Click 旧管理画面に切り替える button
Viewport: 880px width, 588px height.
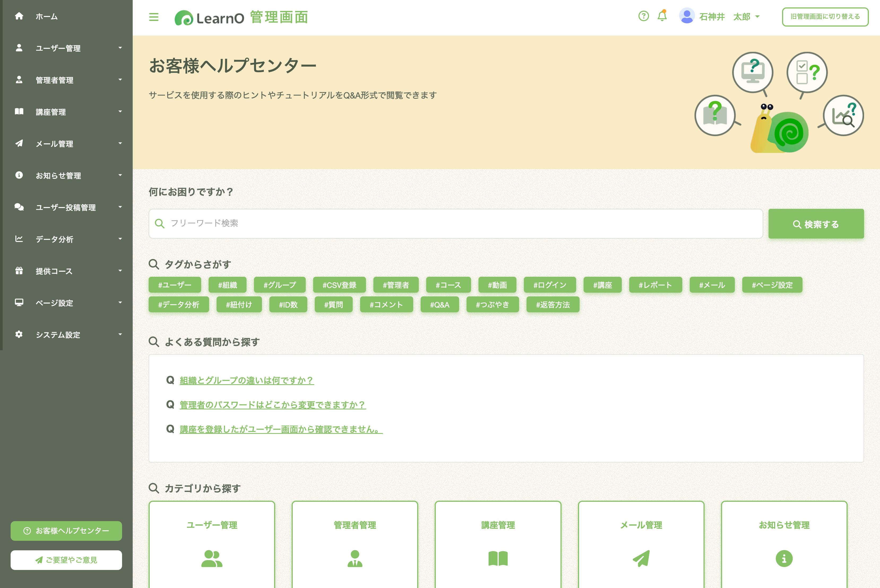pyautogui.click(x=825, y=17)
